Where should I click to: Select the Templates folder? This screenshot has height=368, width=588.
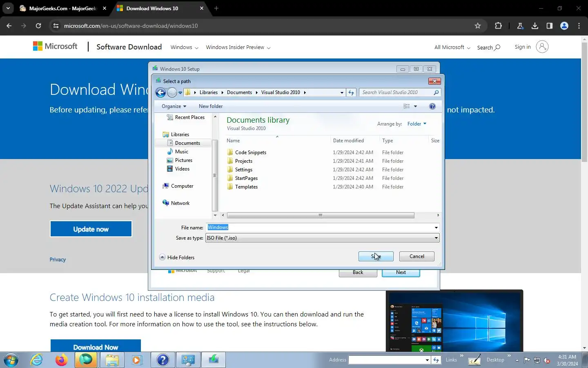pyautogui.click(x=246, y=187)
